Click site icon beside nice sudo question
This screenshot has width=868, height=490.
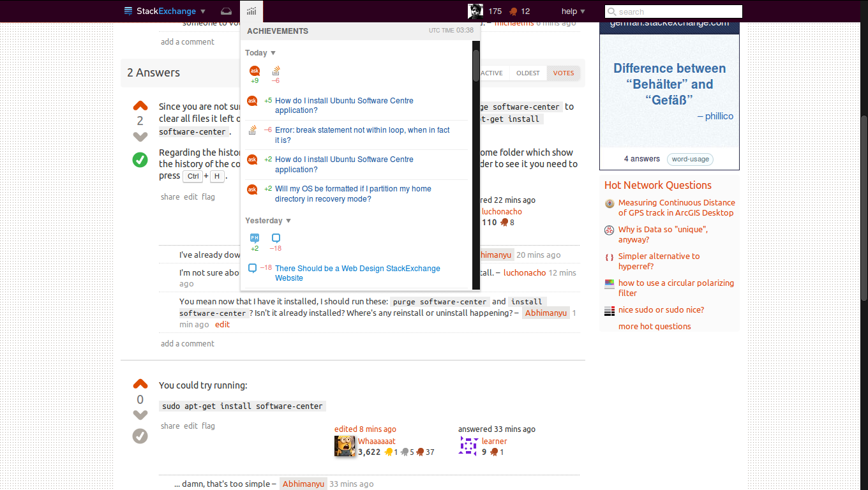pyautogui.click(x=610, y=311)
